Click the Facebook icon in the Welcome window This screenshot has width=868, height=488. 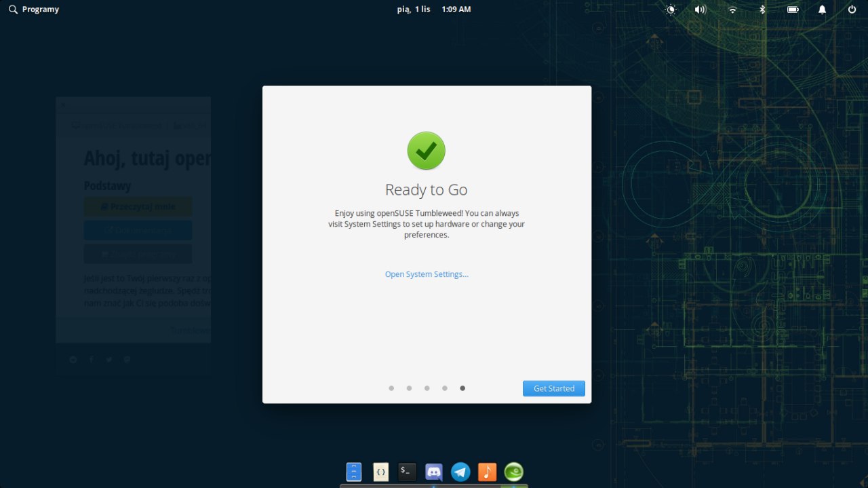[92, 360]
